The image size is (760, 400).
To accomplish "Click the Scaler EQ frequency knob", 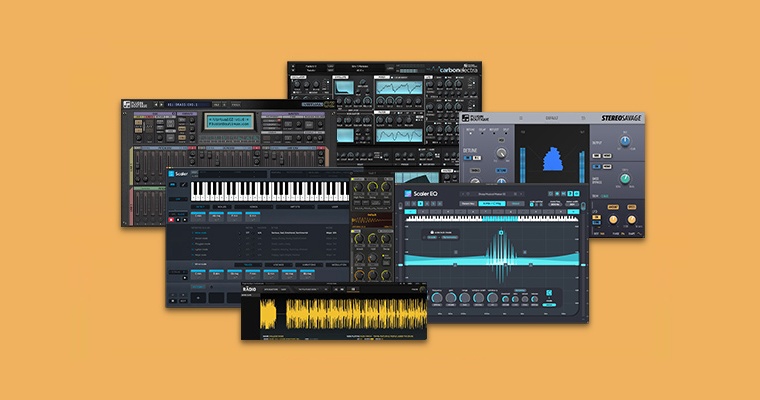I will click(437, 297).
